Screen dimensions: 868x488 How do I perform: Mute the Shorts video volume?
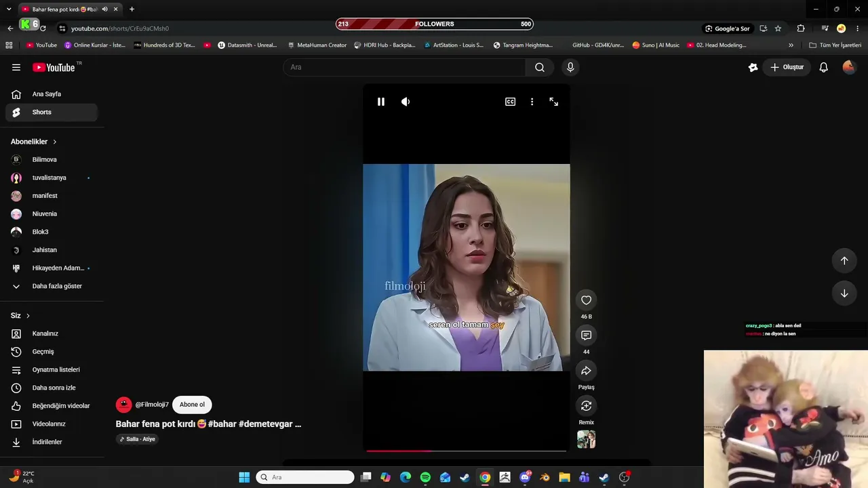point(406,102)
